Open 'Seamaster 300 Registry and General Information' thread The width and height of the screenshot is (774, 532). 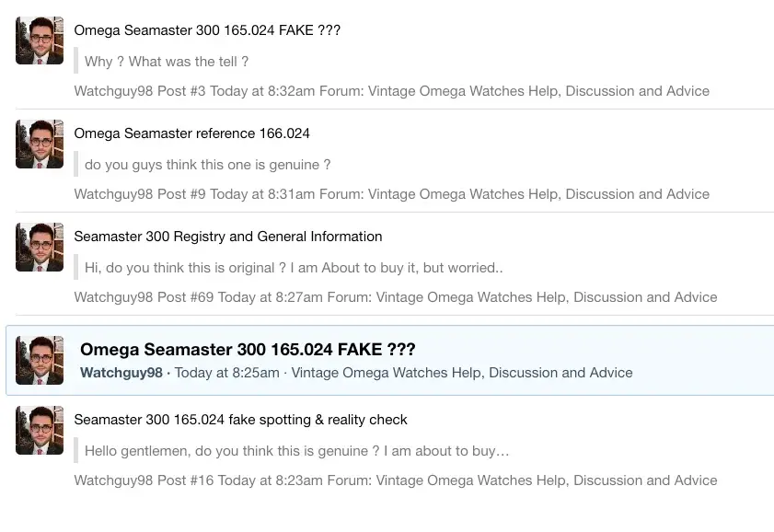[x=227, y=237]
